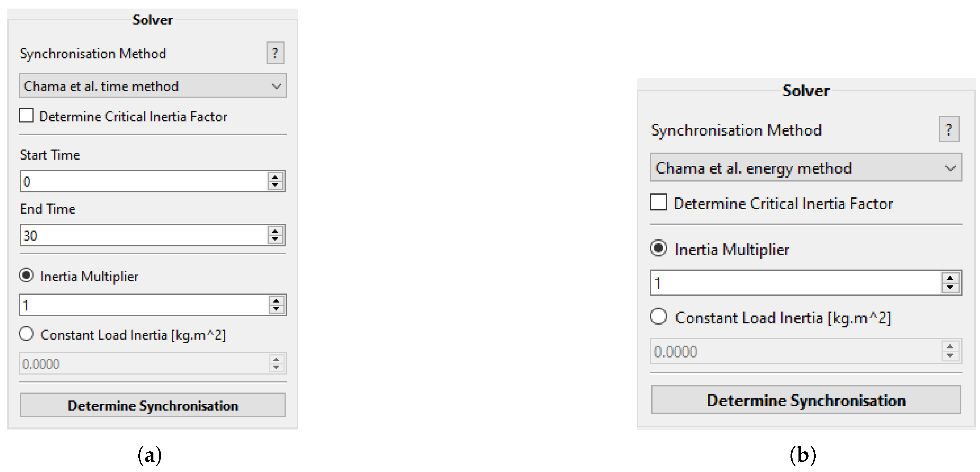Open the 'Chama et al. time method' dropdown

pos(153,86)
